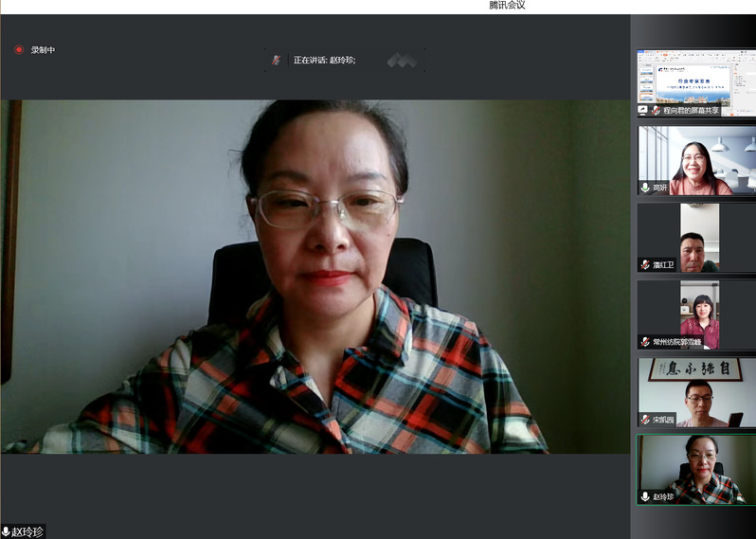Viewport: 756px width, 539px height.
Task: Click microphone icon beside 简妍's name
Action: pyautogui.click(x=645, y=188)
